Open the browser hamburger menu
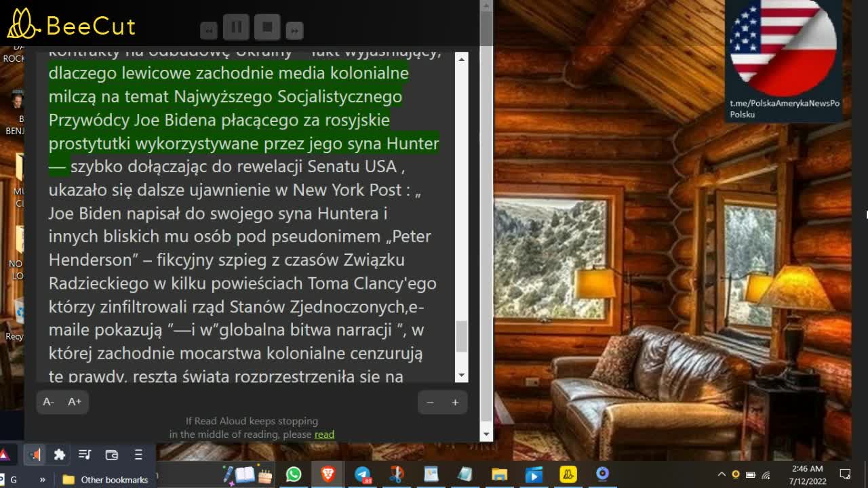868x488 pixels. pyautogui.click(x=138, y=455)
